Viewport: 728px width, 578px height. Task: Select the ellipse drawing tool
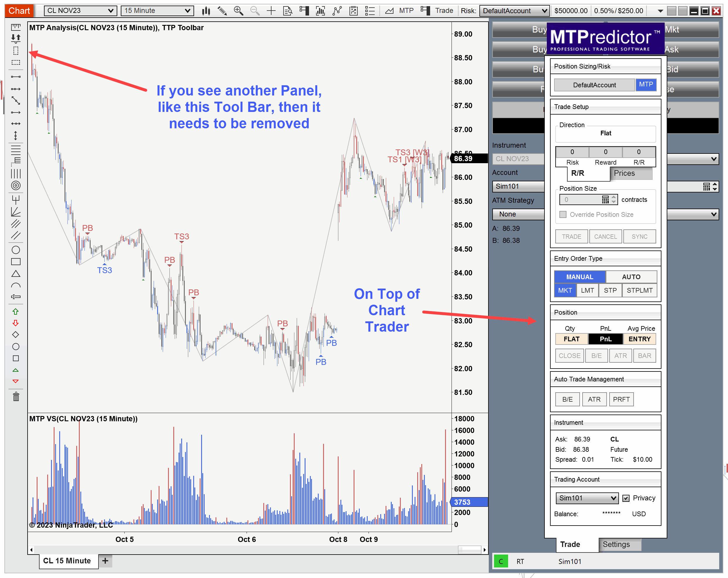coord(16,250)
